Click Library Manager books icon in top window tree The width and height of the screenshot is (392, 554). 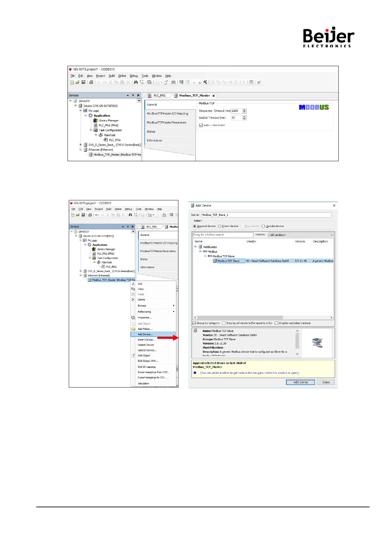click(x=95, y=120)
